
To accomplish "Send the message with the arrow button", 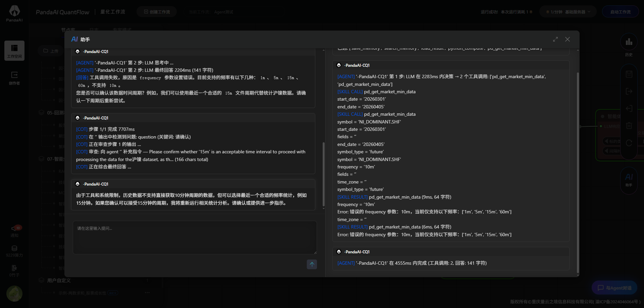I will pos(312,264).
